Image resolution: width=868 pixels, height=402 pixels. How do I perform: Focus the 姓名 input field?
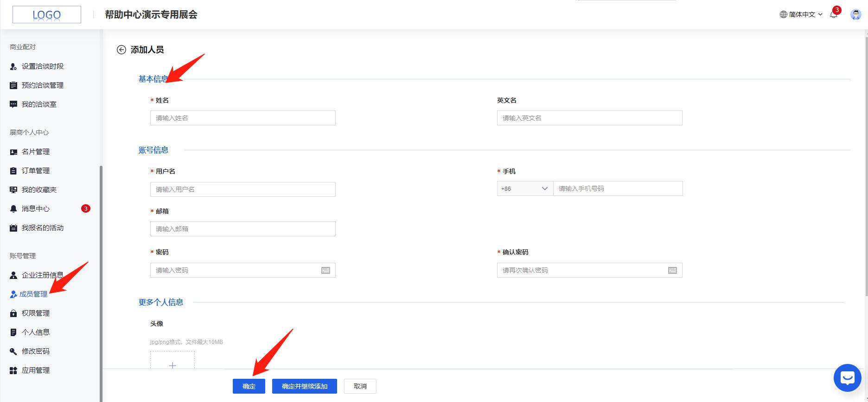pyautogui.click(x=243, y=118)
